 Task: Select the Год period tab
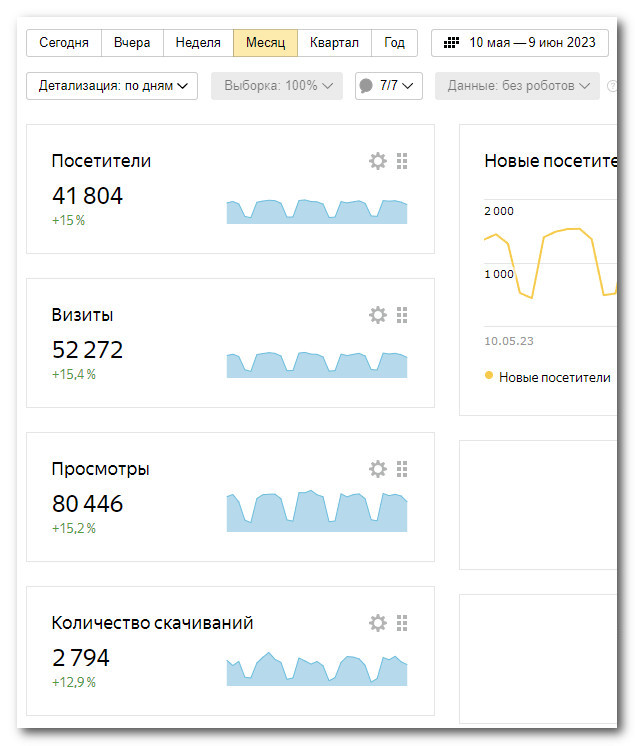pos(394,43)
